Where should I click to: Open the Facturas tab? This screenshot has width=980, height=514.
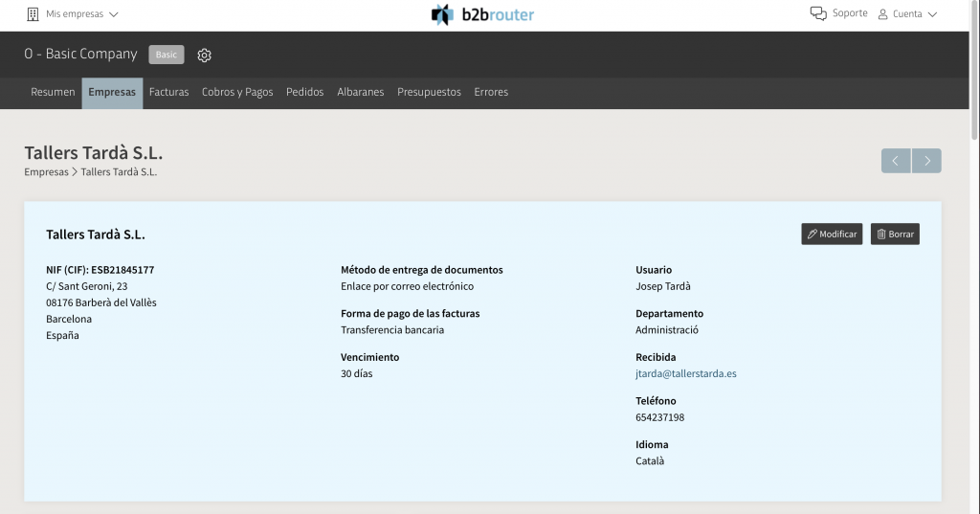click(x=168, y=93)
